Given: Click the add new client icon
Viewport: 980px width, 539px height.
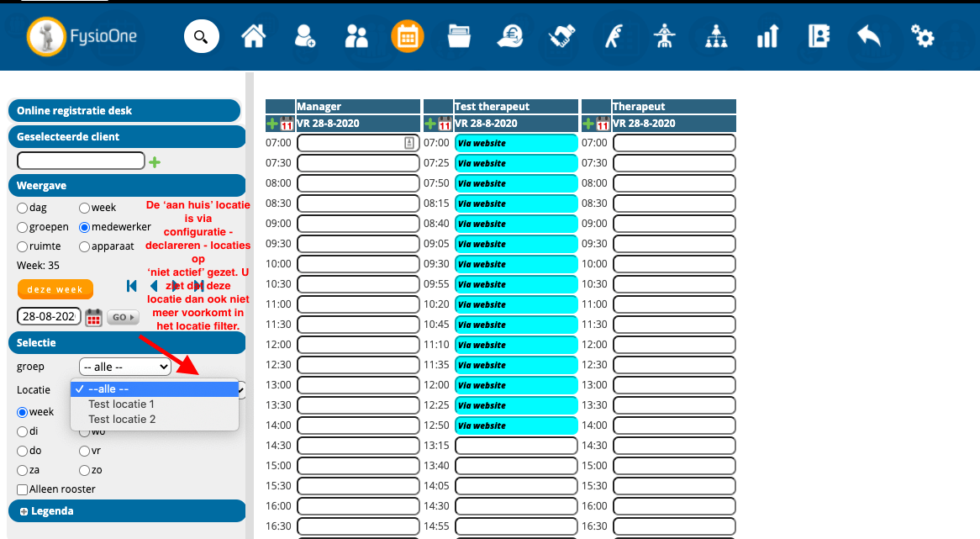Looking at the screenshot, I should (304, 36).
